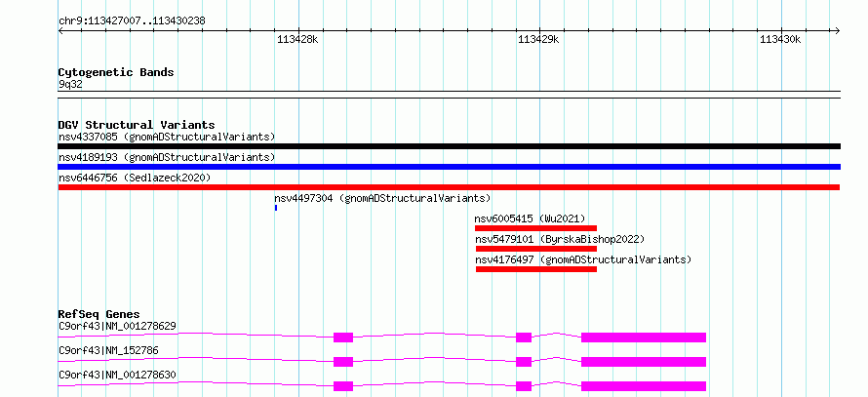Click the 113429k scale tick label
The height and width of the screenshot is (397, 868).
click(x=538, y=40)
